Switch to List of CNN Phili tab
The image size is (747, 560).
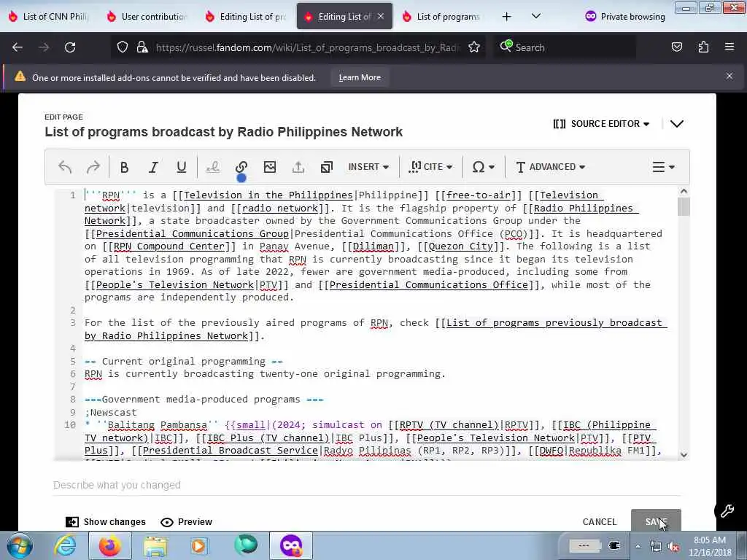[49, 17]
